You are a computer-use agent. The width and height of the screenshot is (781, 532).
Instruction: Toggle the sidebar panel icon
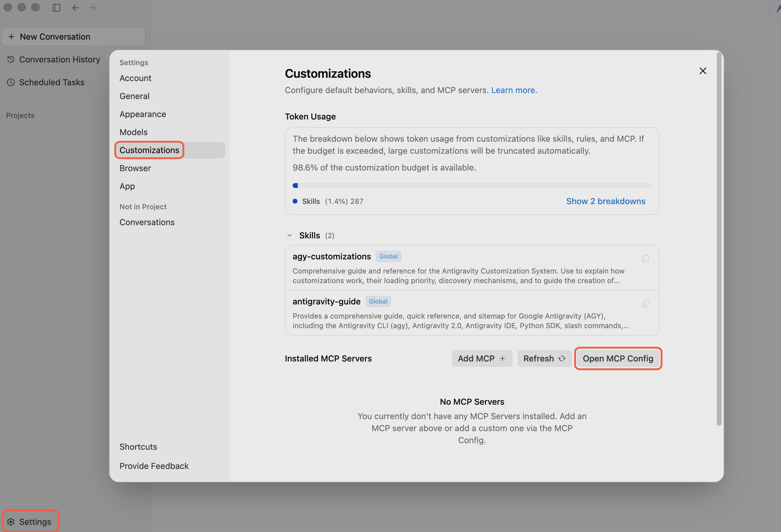[56, 8]
